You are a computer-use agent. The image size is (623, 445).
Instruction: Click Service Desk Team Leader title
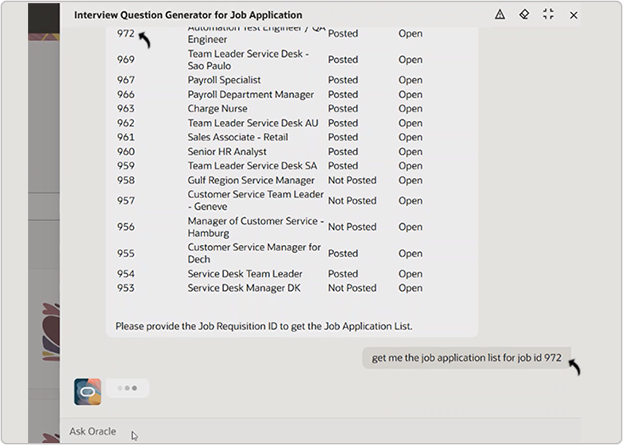click(245, 274)
